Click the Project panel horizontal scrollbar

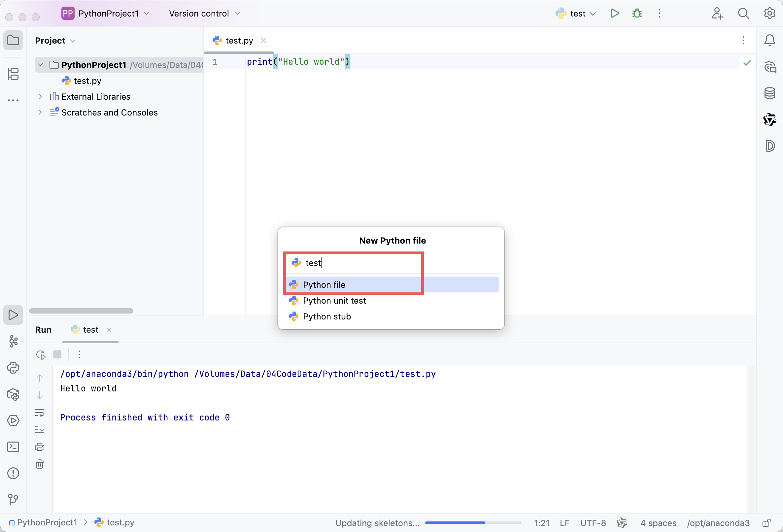point(81,311)
